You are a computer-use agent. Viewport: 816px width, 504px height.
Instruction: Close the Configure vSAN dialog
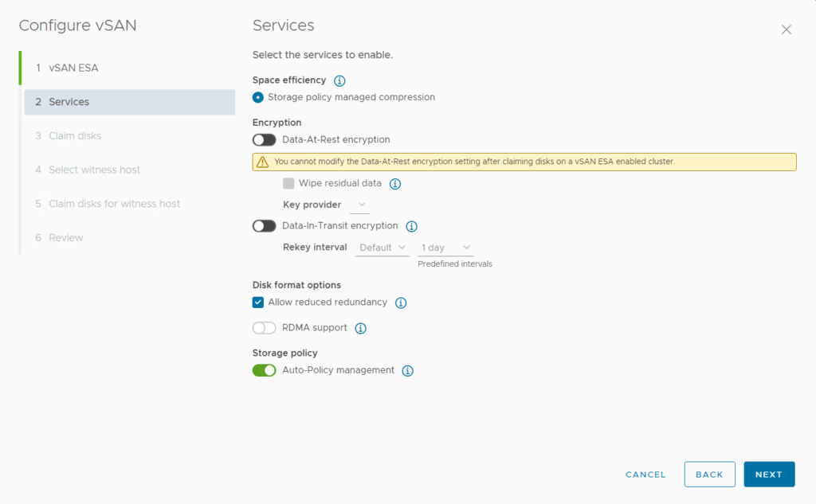pyautogui.click(x=787, y=29)
